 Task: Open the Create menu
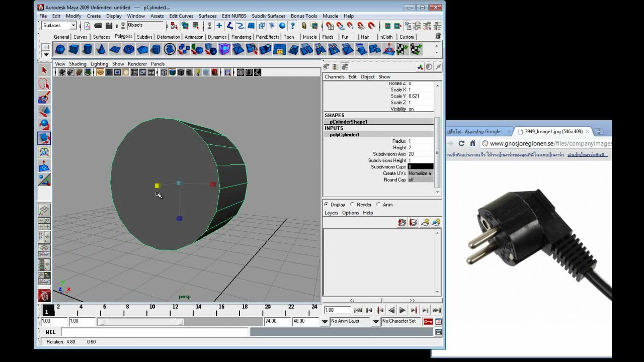pyautogui.click(x=94, y=16)
